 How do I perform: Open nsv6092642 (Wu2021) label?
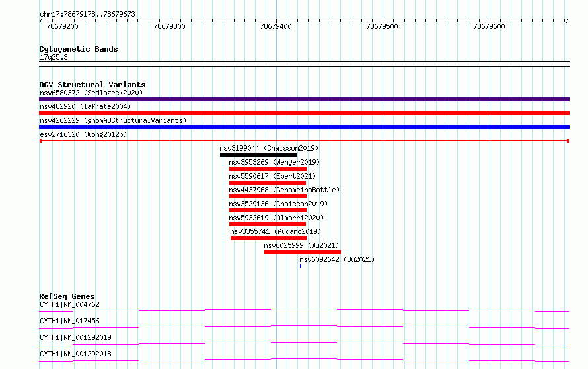(x=337, y=259)
